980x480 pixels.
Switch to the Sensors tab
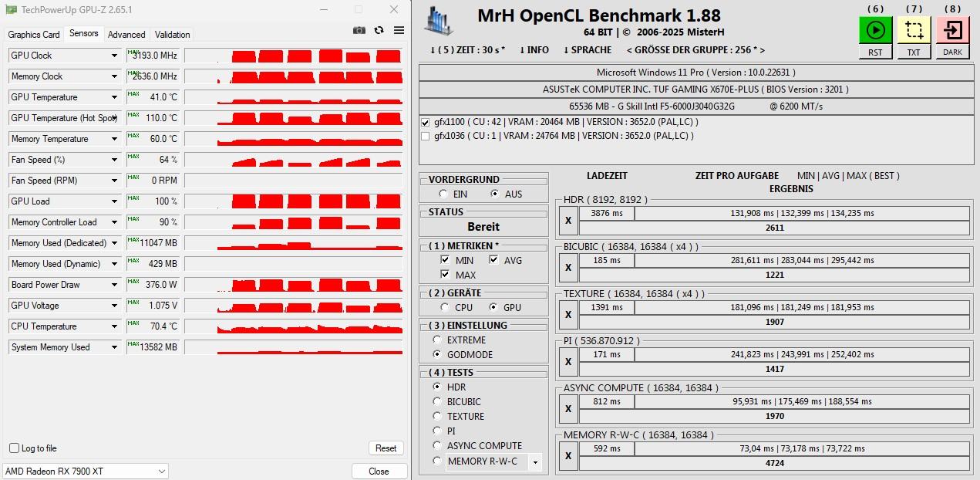[83, 33]
